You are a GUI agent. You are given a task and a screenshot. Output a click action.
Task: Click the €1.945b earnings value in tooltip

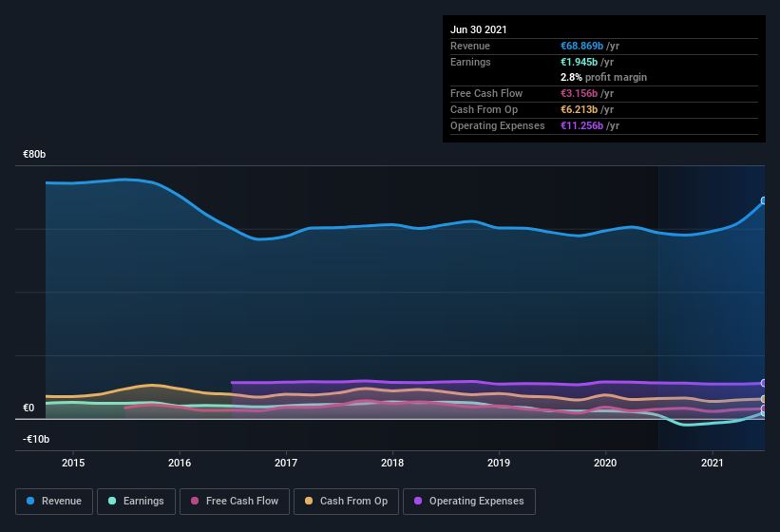tap(579, 62)
